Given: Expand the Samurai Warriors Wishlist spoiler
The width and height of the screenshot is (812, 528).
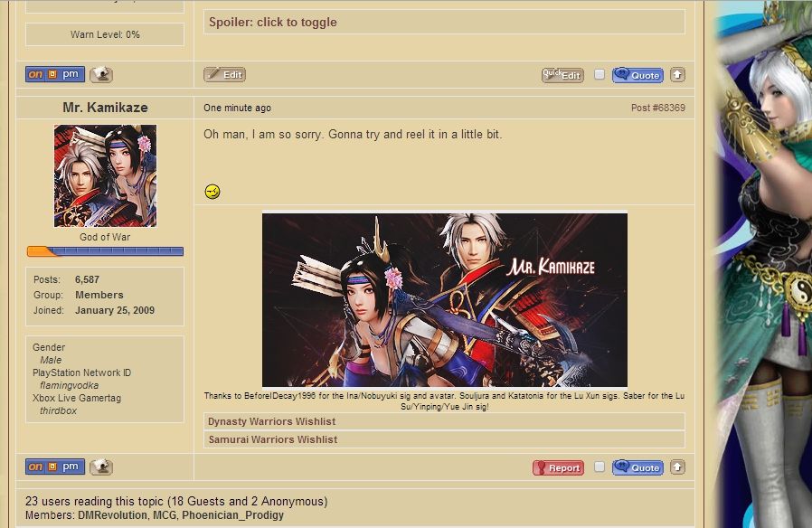Looking at the screenshot, I should point(444,439).
